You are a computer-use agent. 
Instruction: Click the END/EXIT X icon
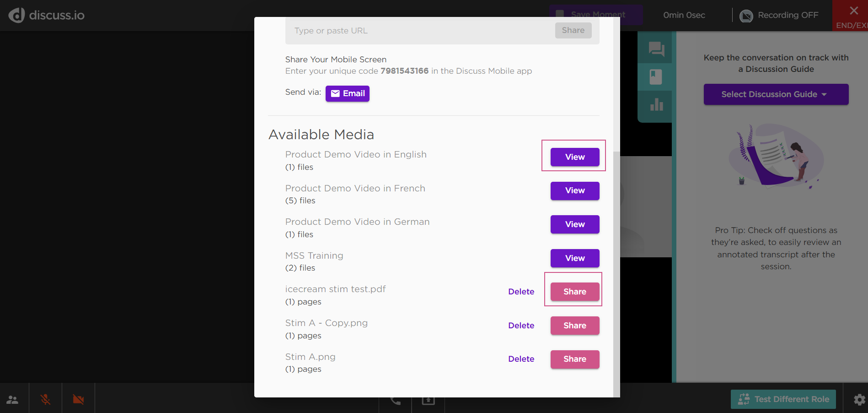click(x=853, y=11)
